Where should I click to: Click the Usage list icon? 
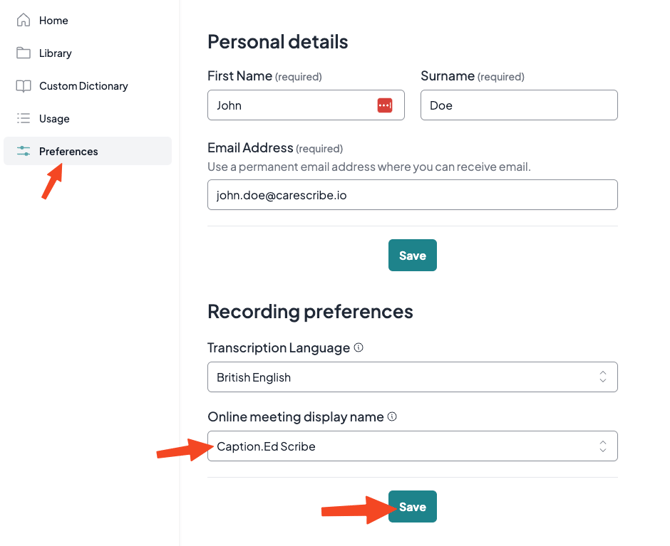(x=24, y=119)
